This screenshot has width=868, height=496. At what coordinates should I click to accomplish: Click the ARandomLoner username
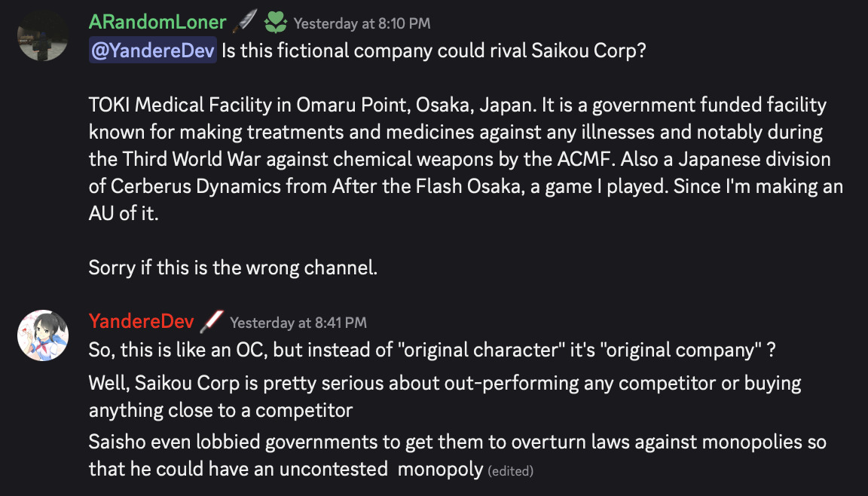tap(157, 23)
